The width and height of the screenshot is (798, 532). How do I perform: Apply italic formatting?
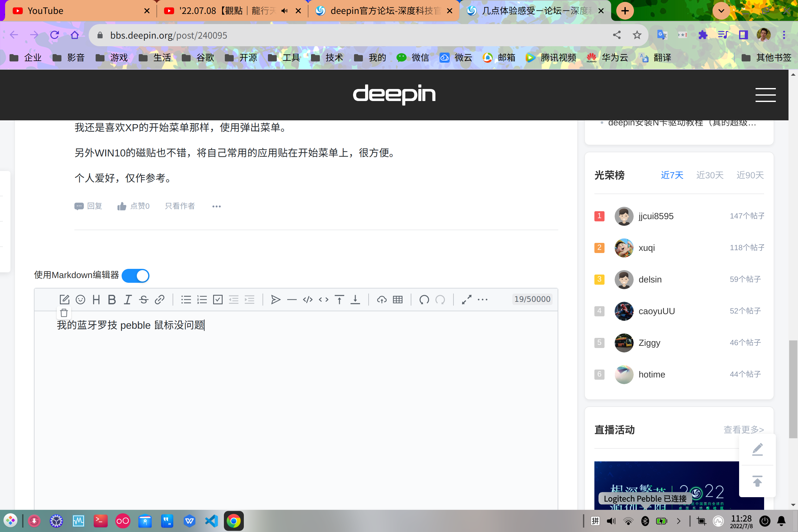point(128,300)
